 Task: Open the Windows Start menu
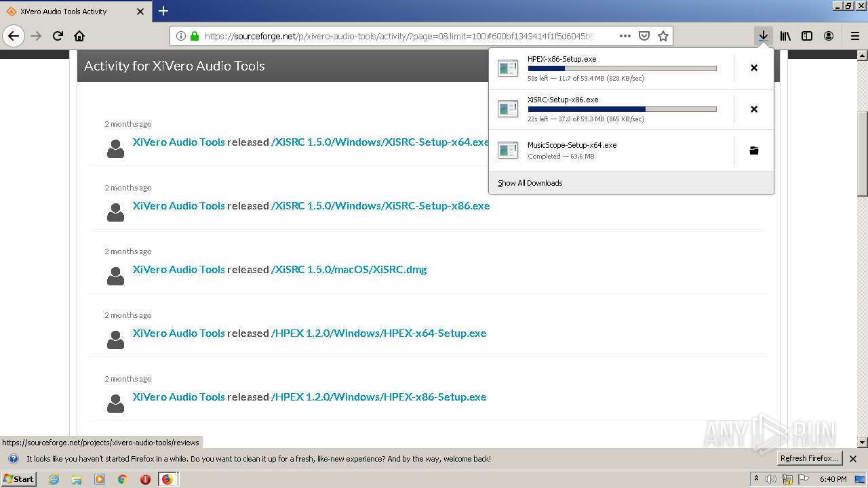[x=18, y=479]
